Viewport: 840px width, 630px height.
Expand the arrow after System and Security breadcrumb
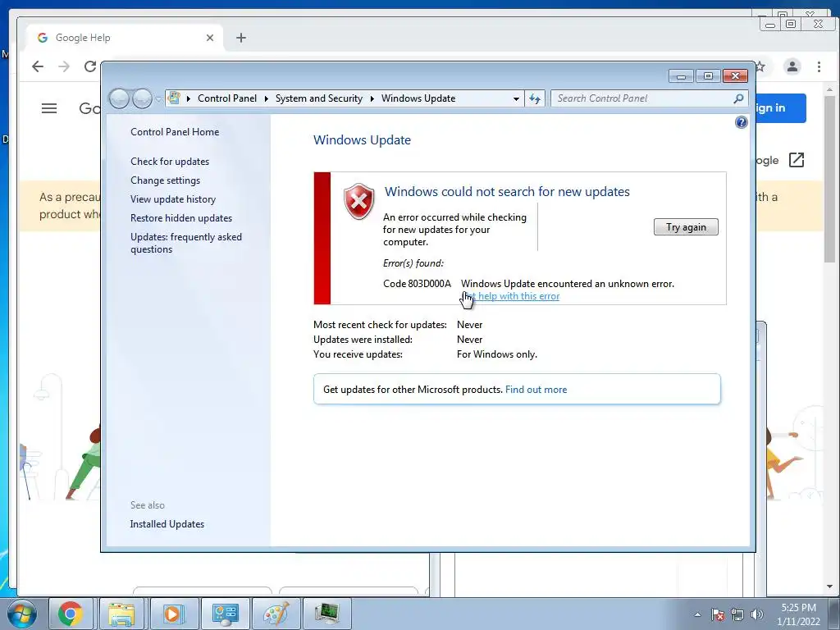point(372,98)
